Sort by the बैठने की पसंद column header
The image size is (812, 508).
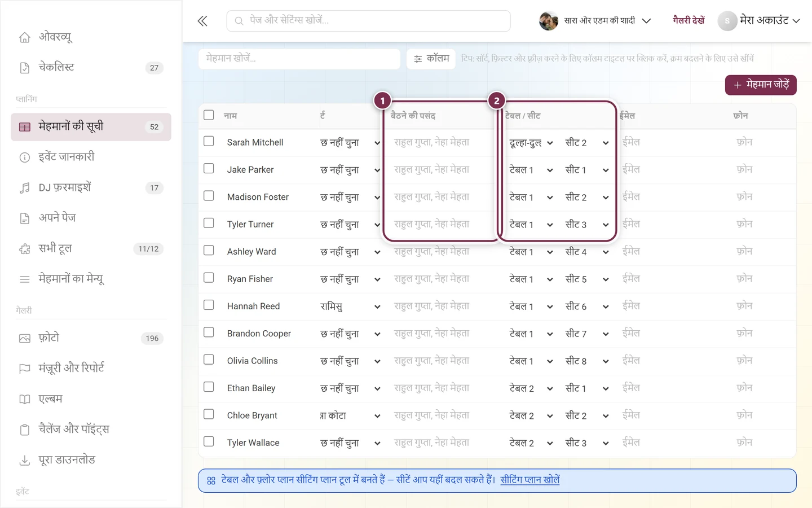pos(413,116)
